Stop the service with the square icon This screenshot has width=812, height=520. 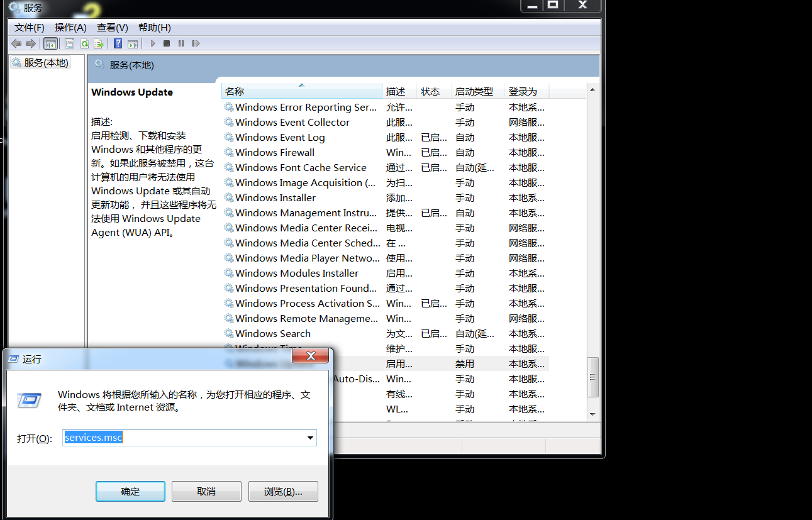pos(167,43)
